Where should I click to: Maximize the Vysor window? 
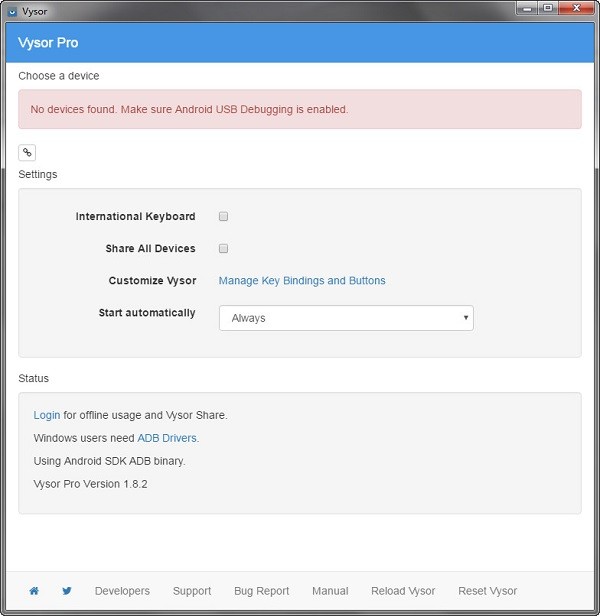coord(549,8)
